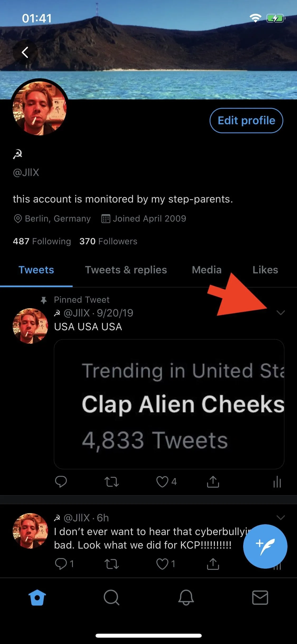
Task: Share the pinned tweet
Action: coord(213,481)
